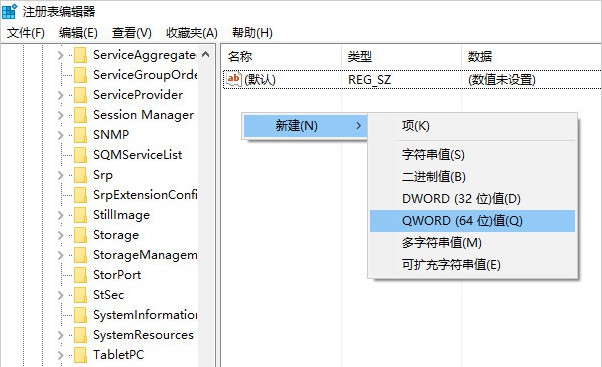Expand the TabletPC tree node
Image resolution: width=602 pixels, height=367 pixels.
(60, 355)
